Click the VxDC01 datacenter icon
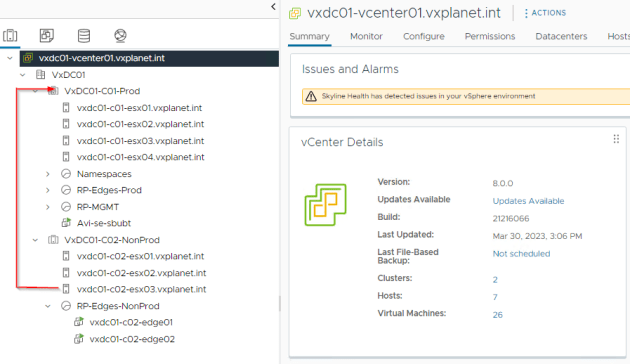This screenshot has width=630, height=364. click(x=41, y=75)
